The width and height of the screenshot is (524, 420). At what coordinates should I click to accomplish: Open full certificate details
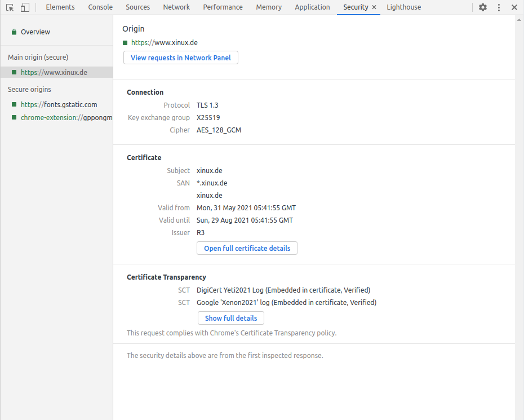(247, 248)
